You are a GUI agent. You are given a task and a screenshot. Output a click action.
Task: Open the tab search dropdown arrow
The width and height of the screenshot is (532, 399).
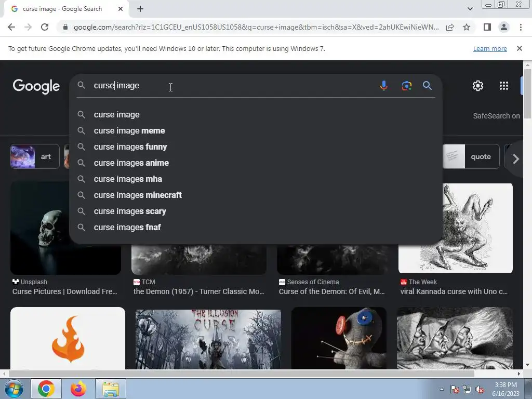[470, 9]
